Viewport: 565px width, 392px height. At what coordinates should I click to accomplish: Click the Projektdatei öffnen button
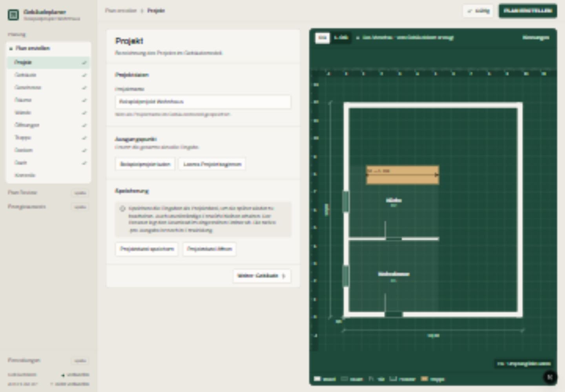click(210, 249)
